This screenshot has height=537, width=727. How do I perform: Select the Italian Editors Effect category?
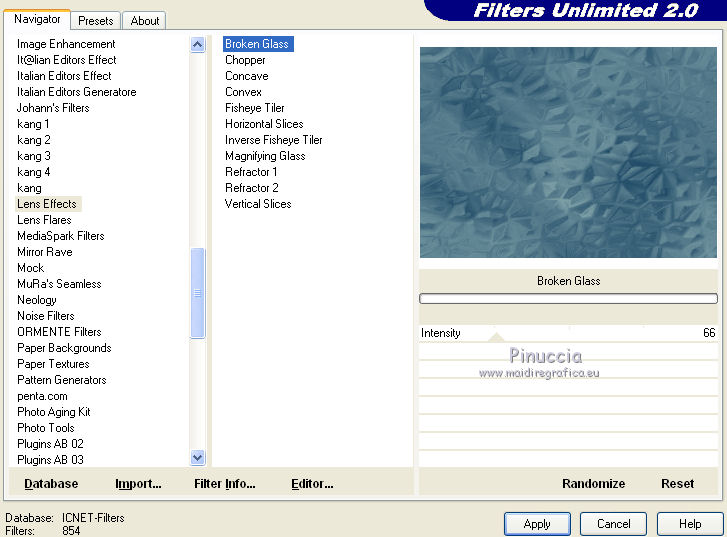64,76
